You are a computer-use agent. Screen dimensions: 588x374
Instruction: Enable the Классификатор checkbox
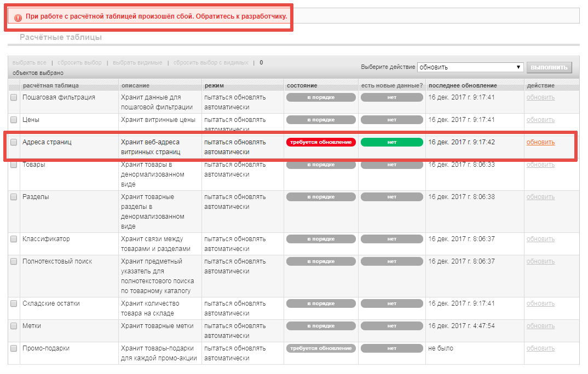coord(14,239)
